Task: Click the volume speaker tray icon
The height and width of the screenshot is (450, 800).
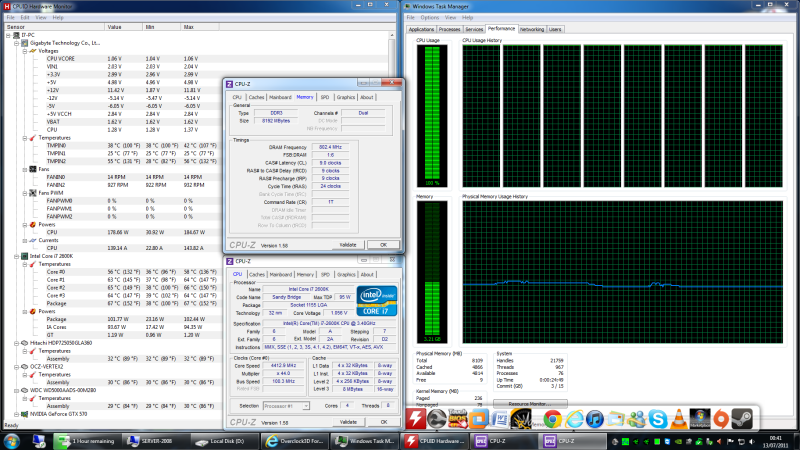Action: coord(752,441)
